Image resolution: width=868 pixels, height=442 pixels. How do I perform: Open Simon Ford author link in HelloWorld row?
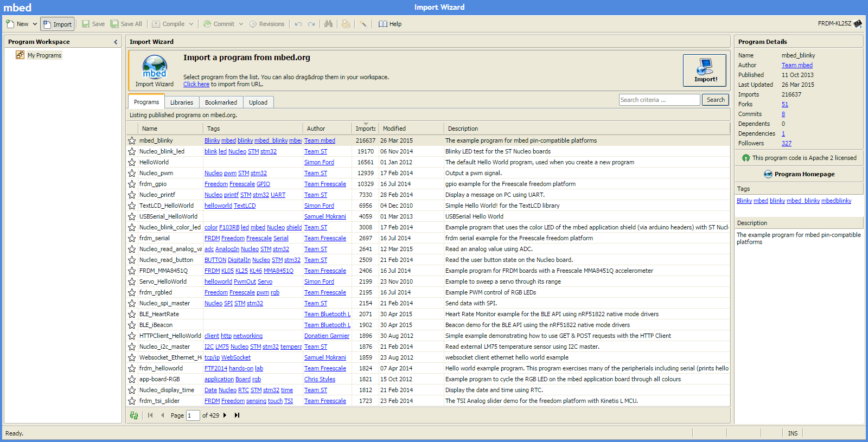tap(319, 162)
